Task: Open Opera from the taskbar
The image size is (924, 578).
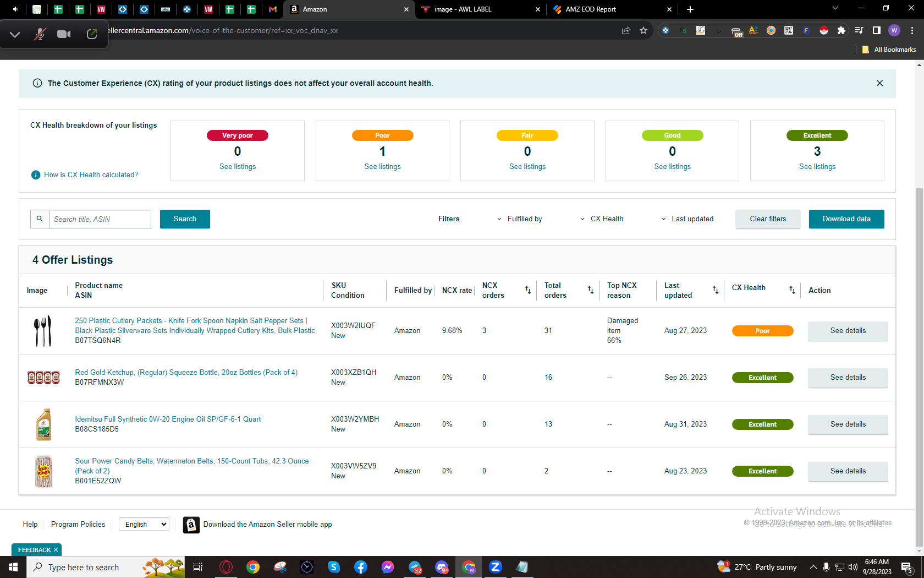Action: 226,567
